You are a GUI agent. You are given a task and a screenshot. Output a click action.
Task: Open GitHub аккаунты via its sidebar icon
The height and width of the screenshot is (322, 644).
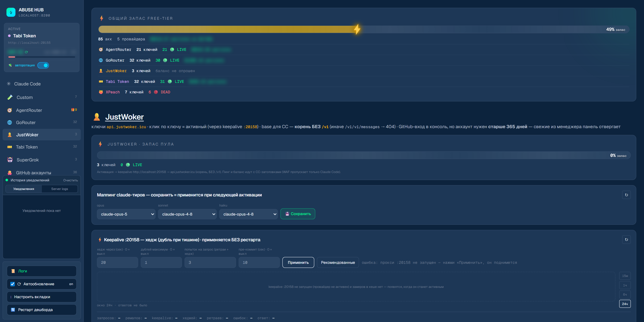[10, 173]
